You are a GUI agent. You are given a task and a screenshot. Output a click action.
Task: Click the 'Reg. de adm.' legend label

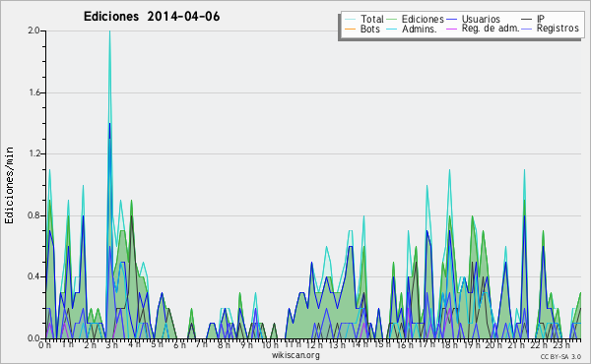[x=491, y=29]
